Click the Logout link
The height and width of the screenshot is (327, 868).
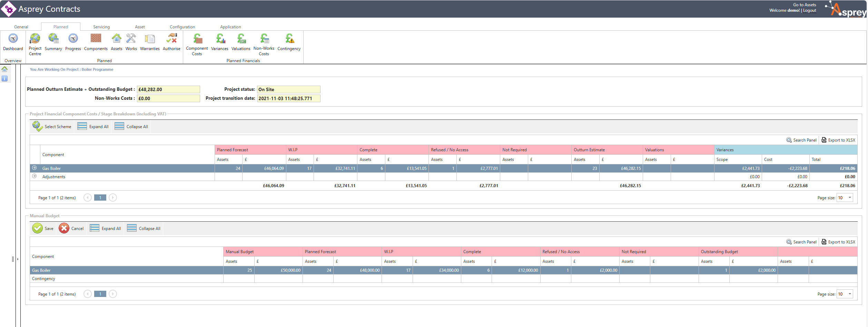809,10
